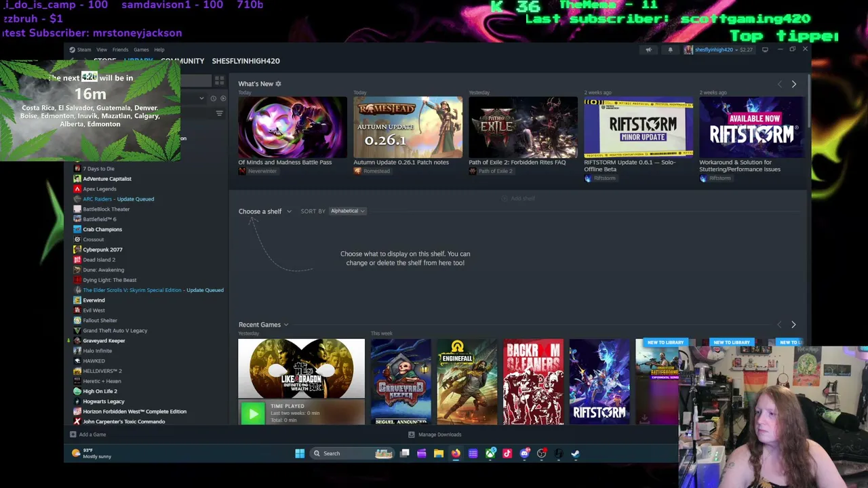Open RIFTSTORM Update 0.6.1 news title
Viewport: 868px width, 488px height.
click(630, 165)
